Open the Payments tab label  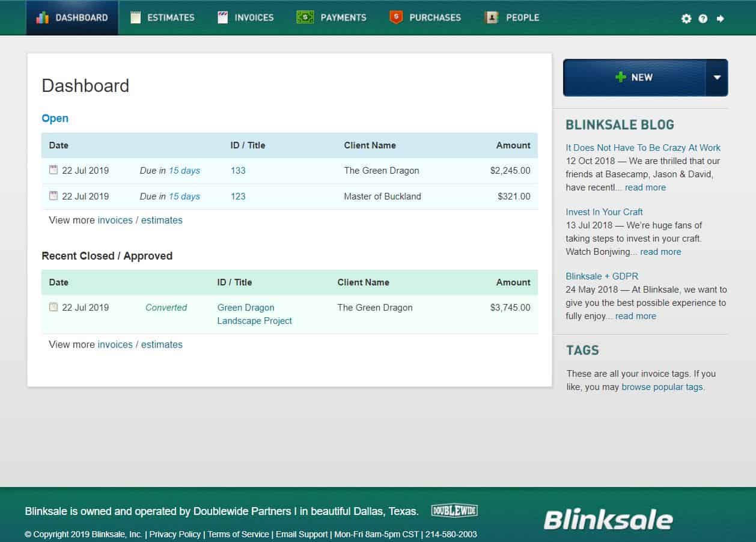(x=344, y=17)
